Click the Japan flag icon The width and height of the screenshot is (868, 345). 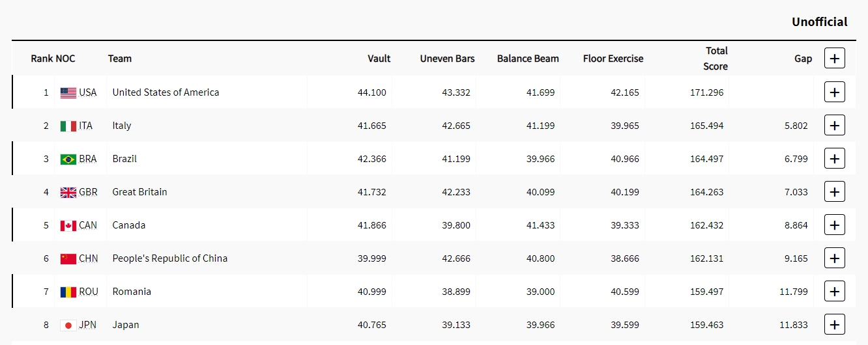(68, 325)
